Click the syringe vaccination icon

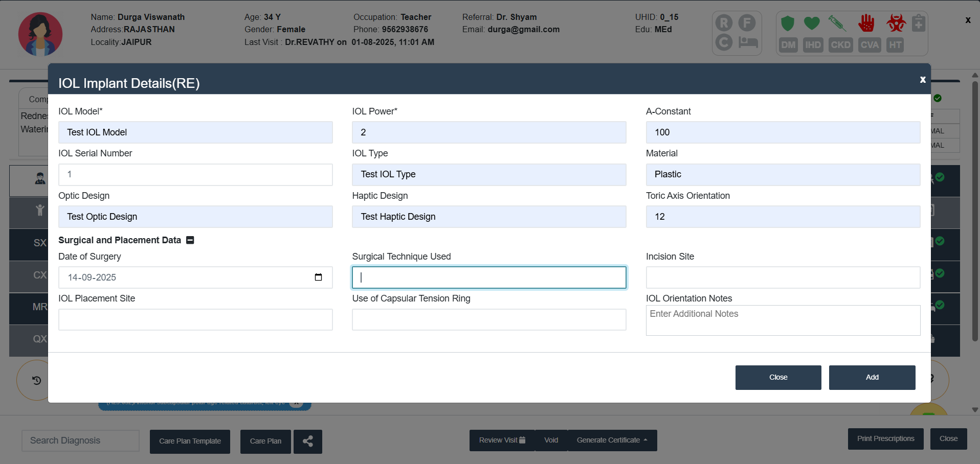[x=837, y=24]
